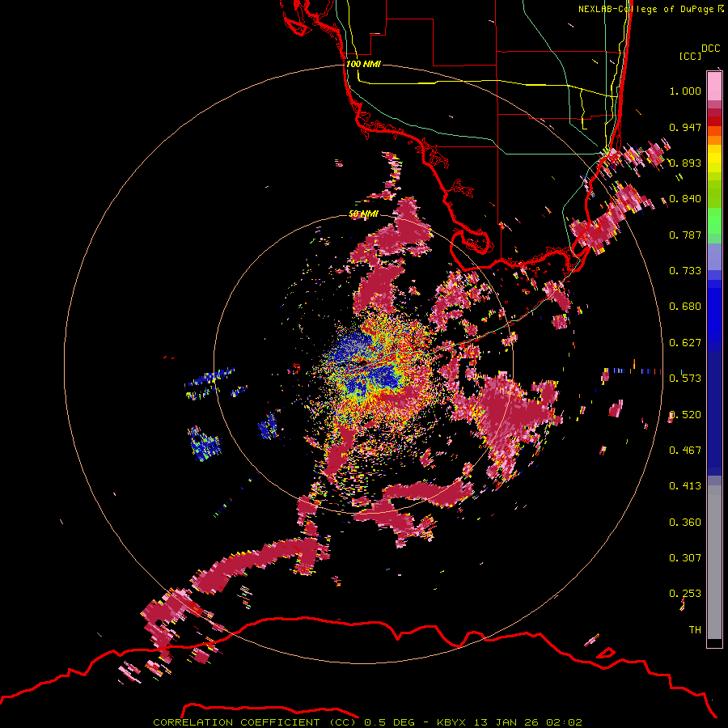
Task: Click the DCC product label
Action: tap(711, 49)
